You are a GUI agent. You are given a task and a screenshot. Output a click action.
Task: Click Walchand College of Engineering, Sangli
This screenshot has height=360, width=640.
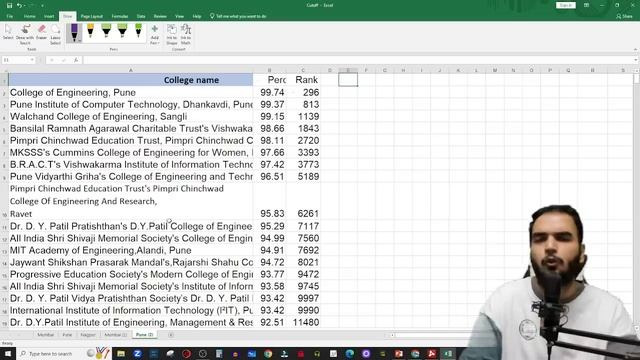(x=131, y=117)
